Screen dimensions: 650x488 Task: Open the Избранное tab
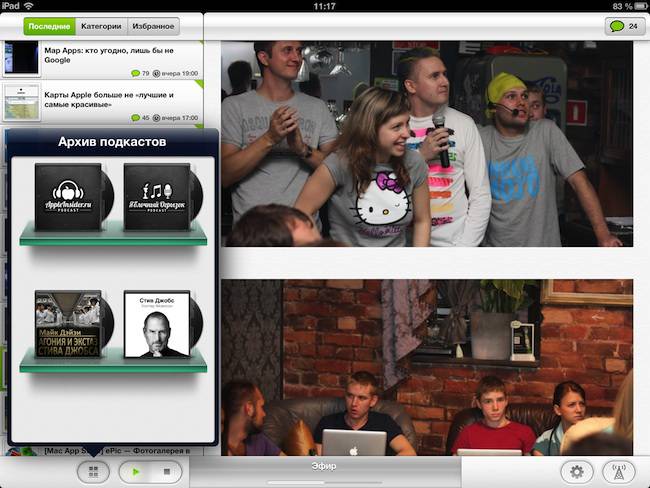click(x=153, y=26)
